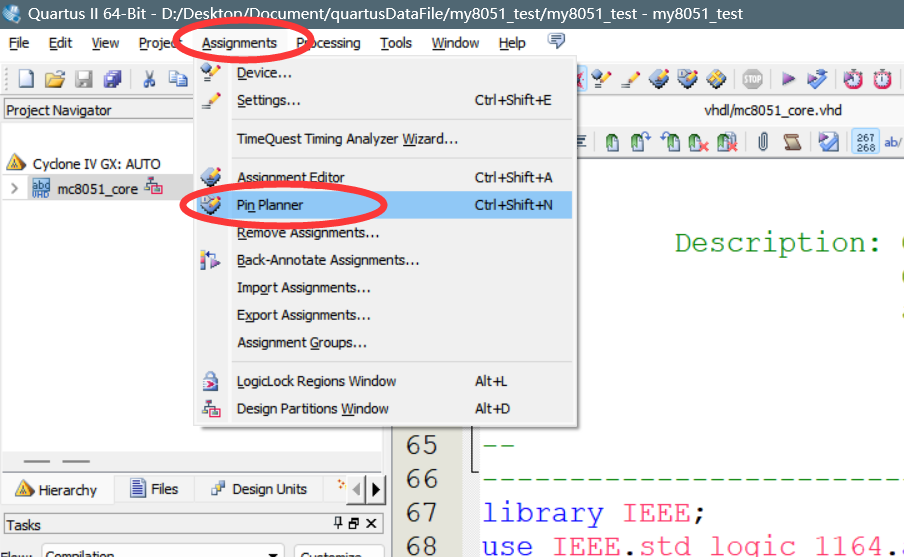Cut selection with the scissors icon
Screen dimensions: 904x557
tap(149, 78)
